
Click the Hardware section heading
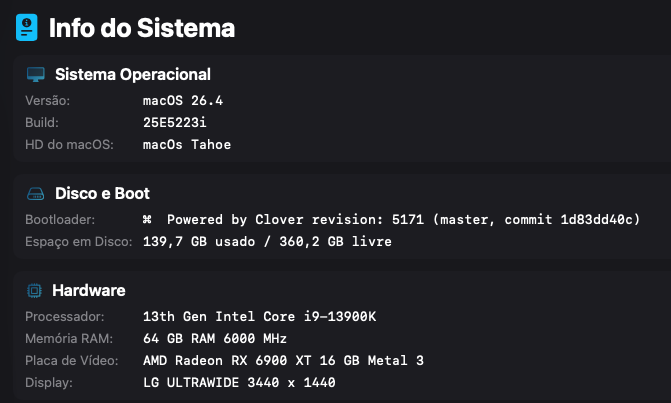(89, 290)
